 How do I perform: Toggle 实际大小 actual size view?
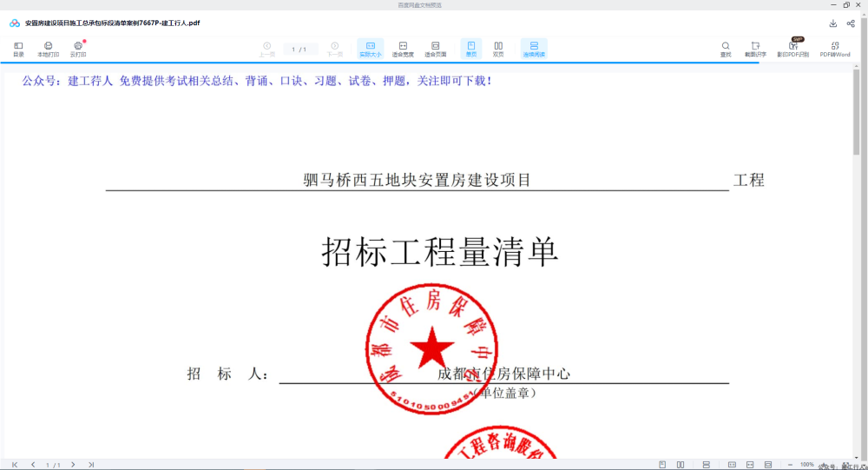371,50
